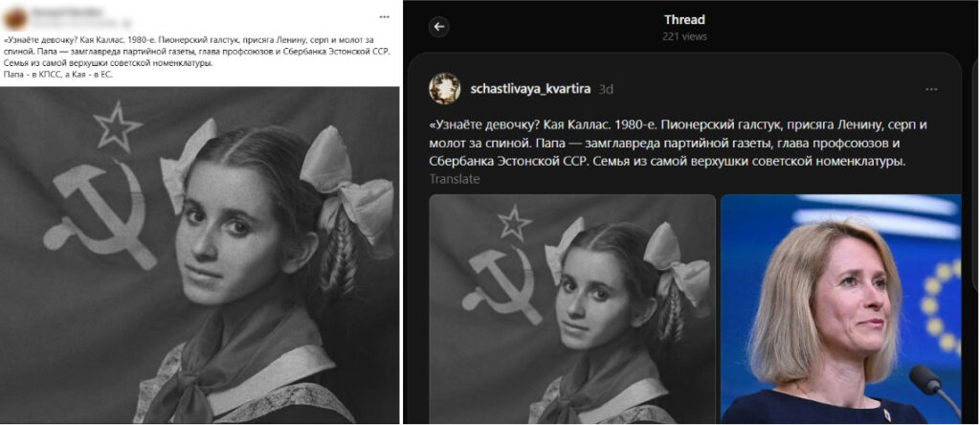
Task: Open schastlivaya_kvartira round profile avatar
Action: [x=444, y=89]
